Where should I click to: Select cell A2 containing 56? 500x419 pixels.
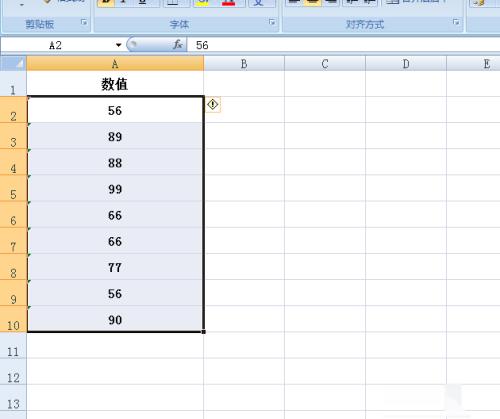[115, 110]
